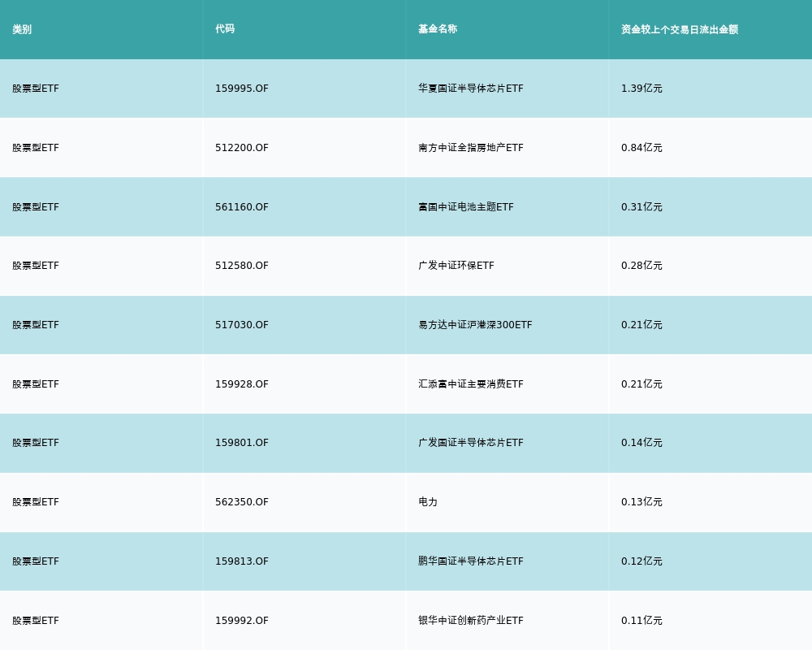Click 股票型ETF in the 159995.OF row
Image resolution: width=812 pixels, height=650 pixels.
(x=36, y=89)
